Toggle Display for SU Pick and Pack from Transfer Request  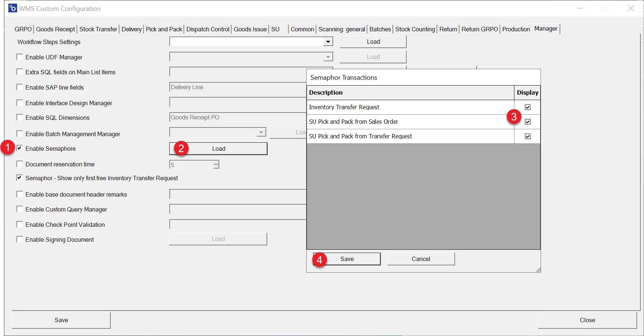pyautogui.click(x=528, y=137)
